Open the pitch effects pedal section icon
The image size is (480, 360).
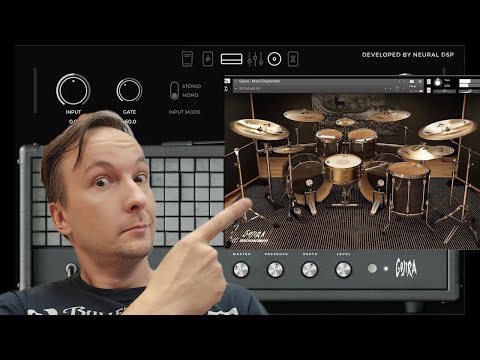click(x=187, y=59)
